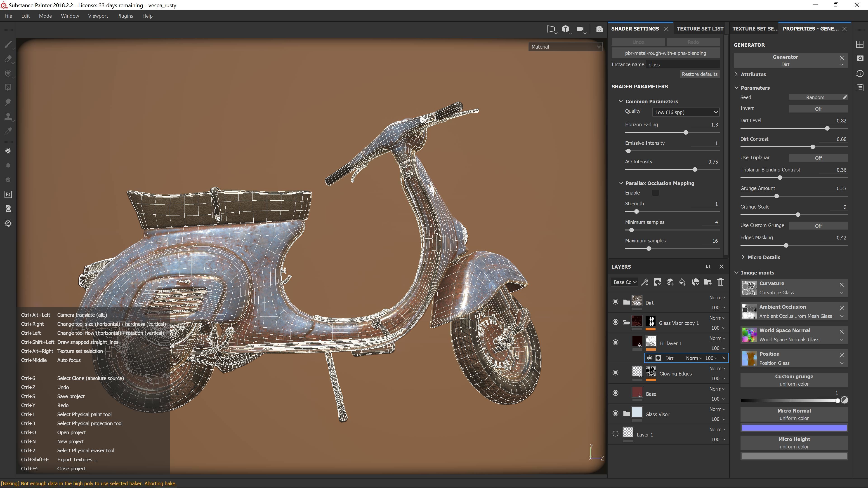Screen dimensions: 868x488
Task: Take a viewport screenshot with camera icon
Action: click(x=599, y=29)
